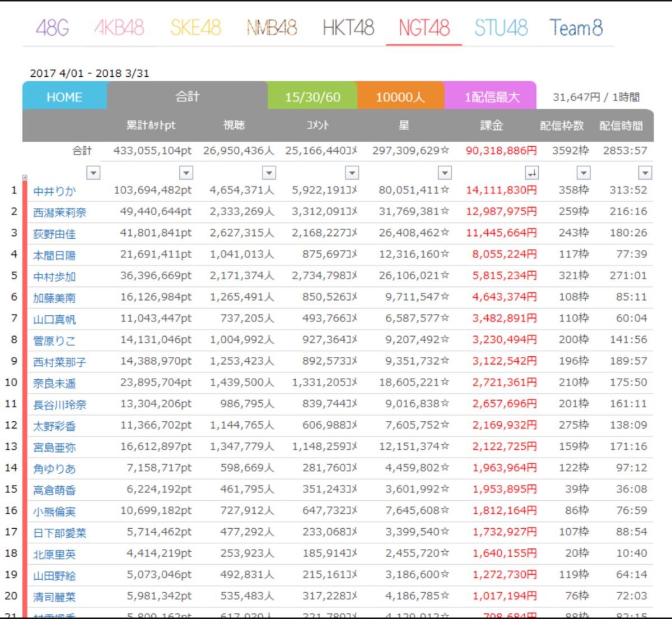Open the name column filter dropdown

94,173
